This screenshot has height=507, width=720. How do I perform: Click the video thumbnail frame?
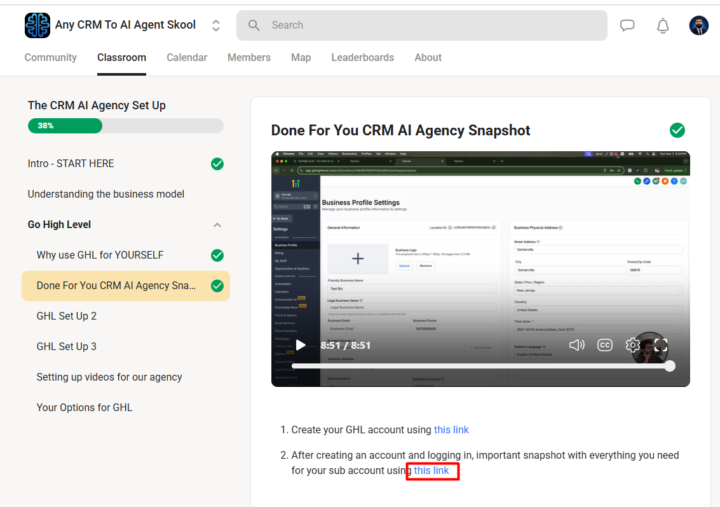tap(480, 269)
